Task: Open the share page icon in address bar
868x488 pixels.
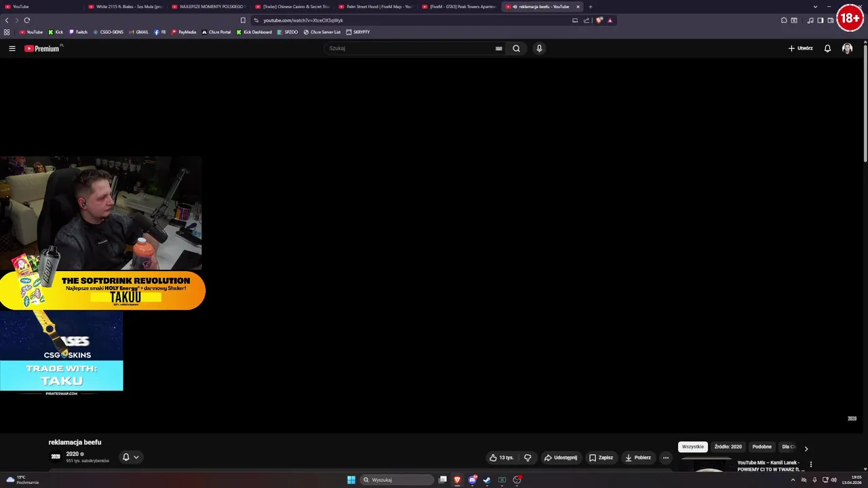Action: [586, 20]
